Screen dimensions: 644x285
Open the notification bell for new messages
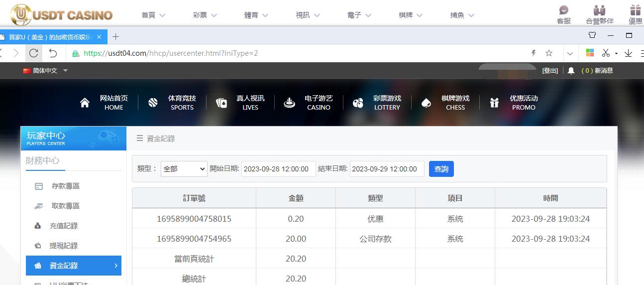point(571,71)
